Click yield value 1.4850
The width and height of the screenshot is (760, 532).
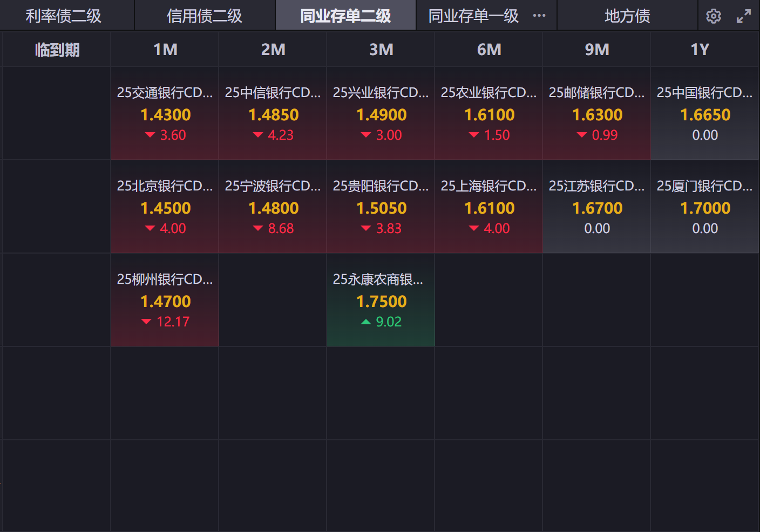274,115
